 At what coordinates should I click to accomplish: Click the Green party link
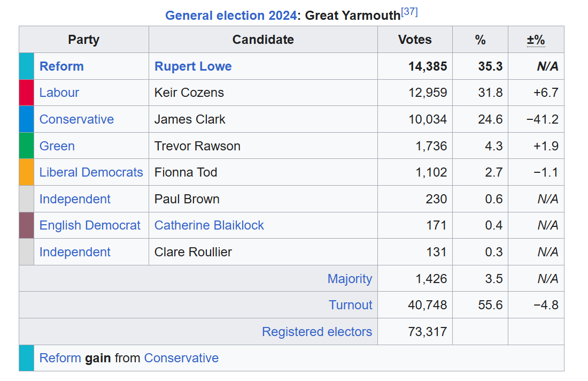pyautogui.click(x=57, y=146)
